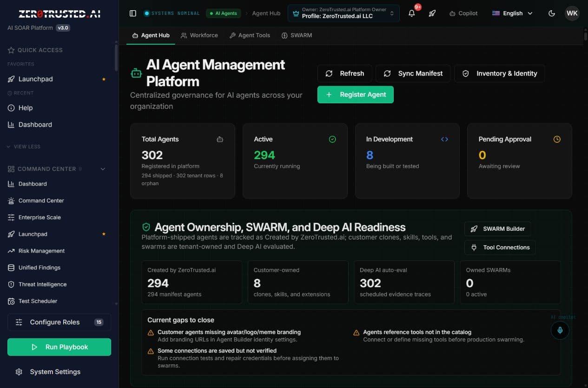This screenshot has height=388, width=588.
Task: Collapse the Command Center section chevron
Action: pos(103,169)
